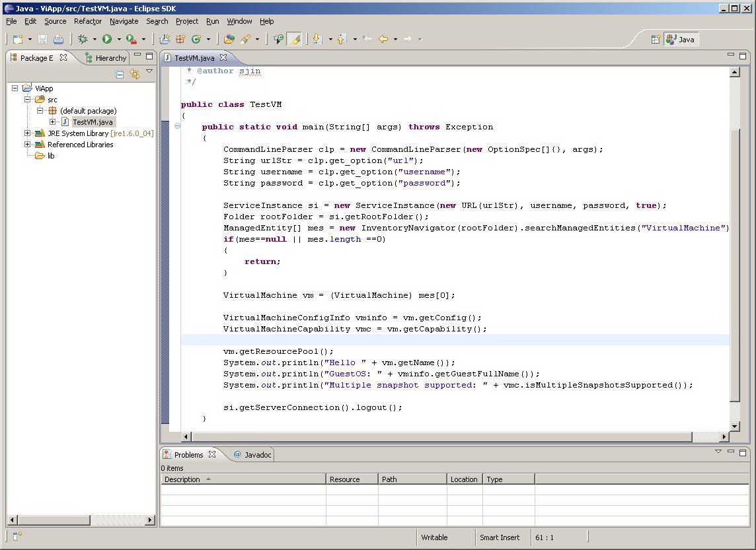Minimize the editor area
The height and width of the screenshot is (550, 756).
730,55
